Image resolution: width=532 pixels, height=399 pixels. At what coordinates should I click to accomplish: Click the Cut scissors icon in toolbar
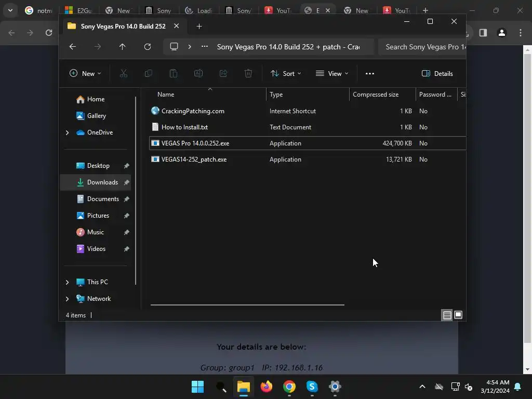click(124, 73)
